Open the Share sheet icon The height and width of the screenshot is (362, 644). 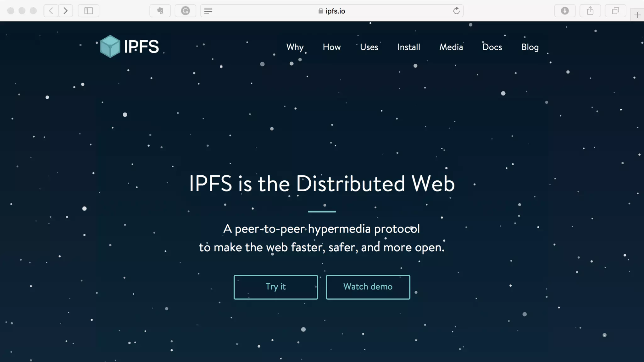point(590,11)
